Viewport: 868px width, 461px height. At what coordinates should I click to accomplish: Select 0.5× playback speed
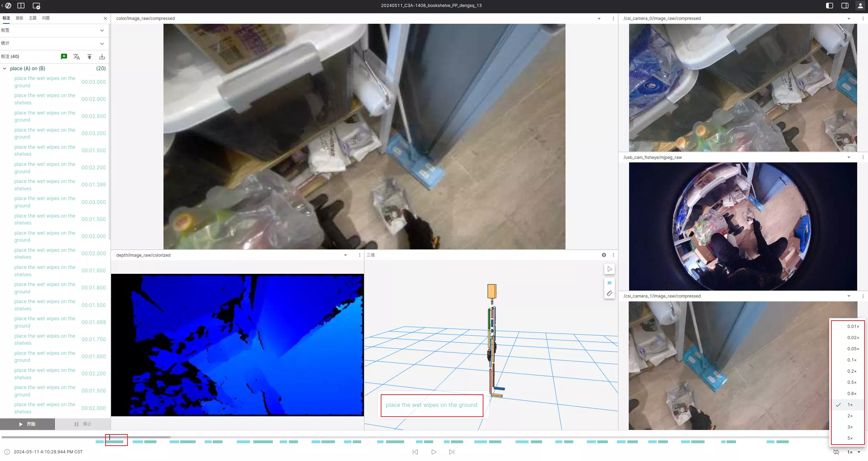pyautogui.click(x=851, y=382)
